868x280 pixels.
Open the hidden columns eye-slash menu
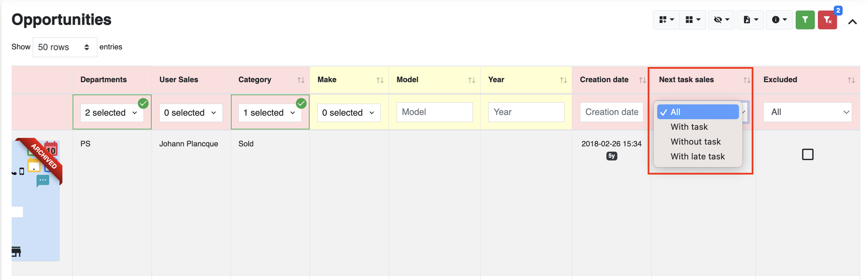click(x=721, y=20)
